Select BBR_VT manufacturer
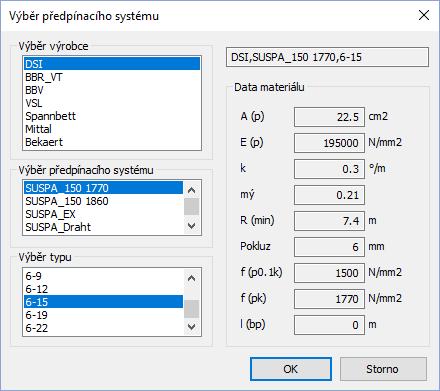 (112, 77)
